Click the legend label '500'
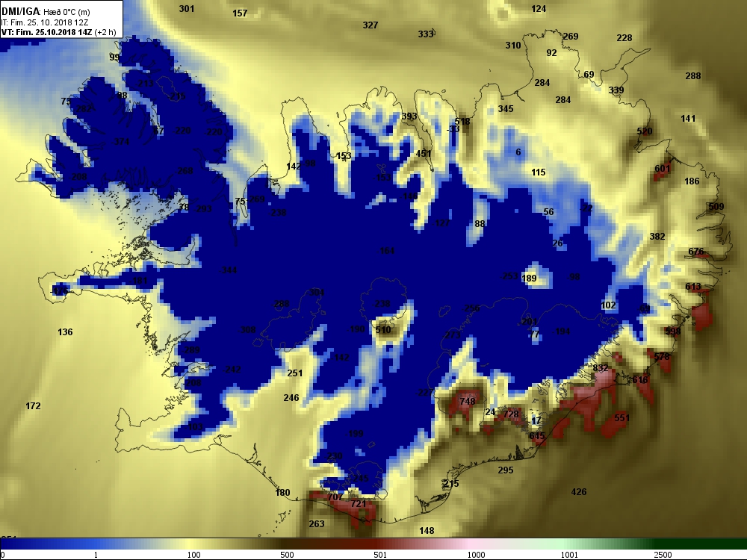Viewport: 747px width, 560px height. [287, 555]
